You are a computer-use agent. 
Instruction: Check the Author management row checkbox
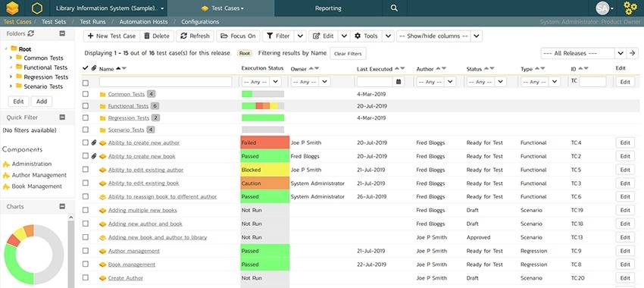click(x=86, y=251)
